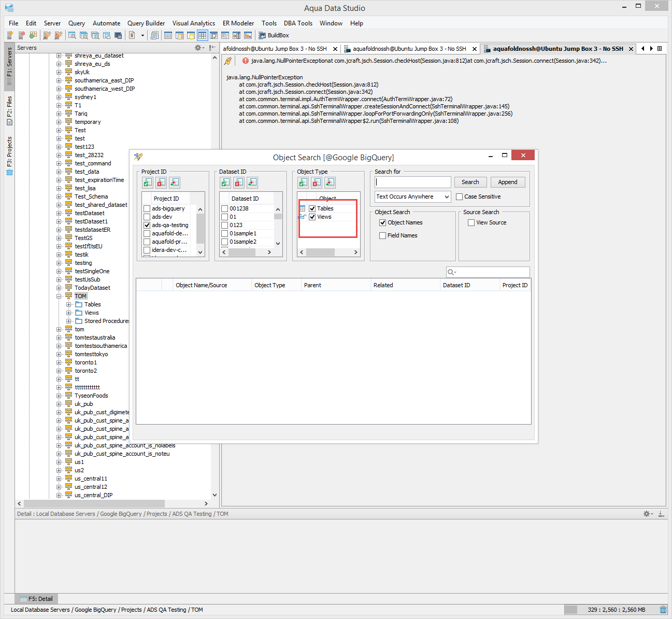Viewport: 672px width, 619px height.
Task: Open the File menu
Action: (x=13, y=23)
